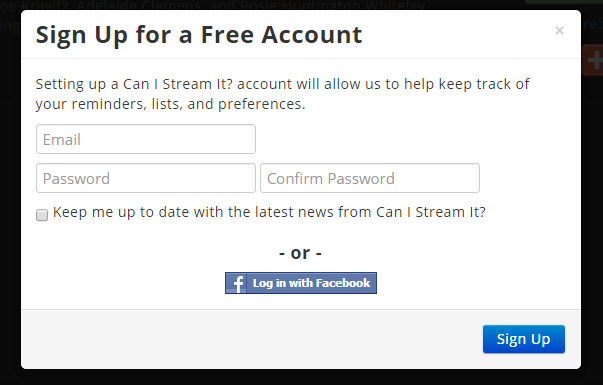
Task: Click the green element above the dialog corner
Action: (x=564, y=2)
